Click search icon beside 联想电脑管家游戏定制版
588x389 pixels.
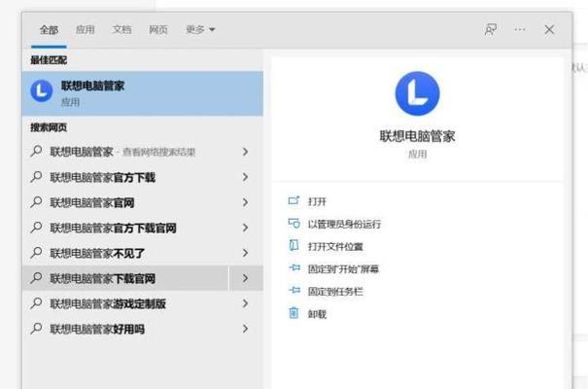click(36, 302)
